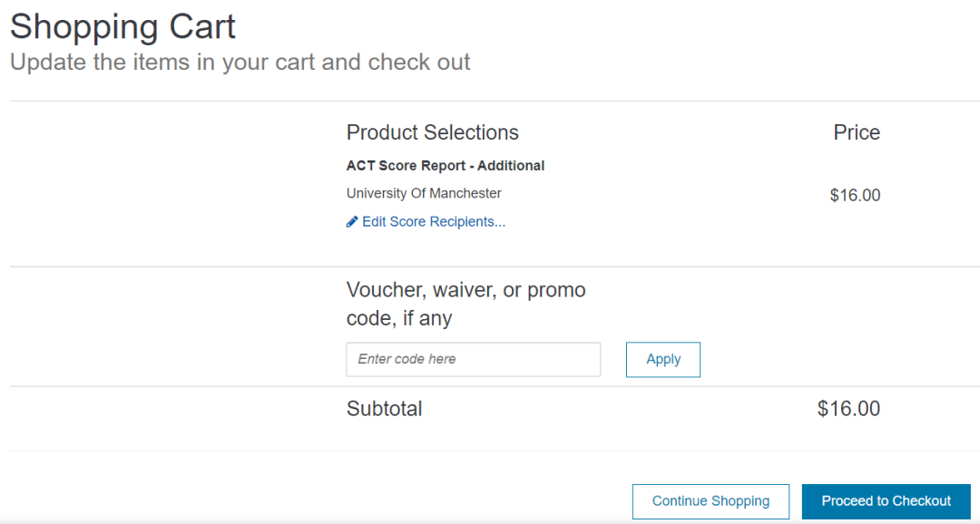Select the 'ACT Score Report - Additional' product title
The image size is (980, 524).
coord(445,166)
